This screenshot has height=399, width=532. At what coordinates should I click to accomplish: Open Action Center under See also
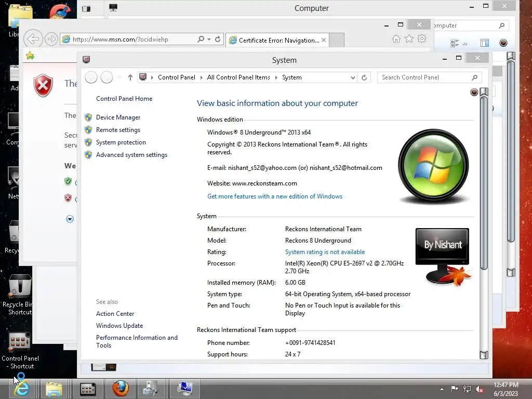click(x=115, y=314)
